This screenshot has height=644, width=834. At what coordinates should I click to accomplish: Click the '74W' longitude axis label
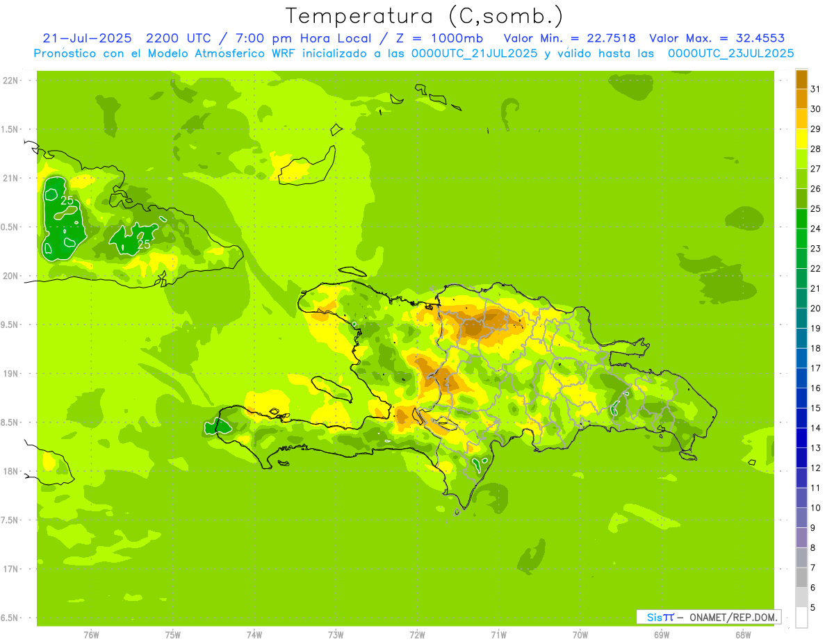(254, 635)
